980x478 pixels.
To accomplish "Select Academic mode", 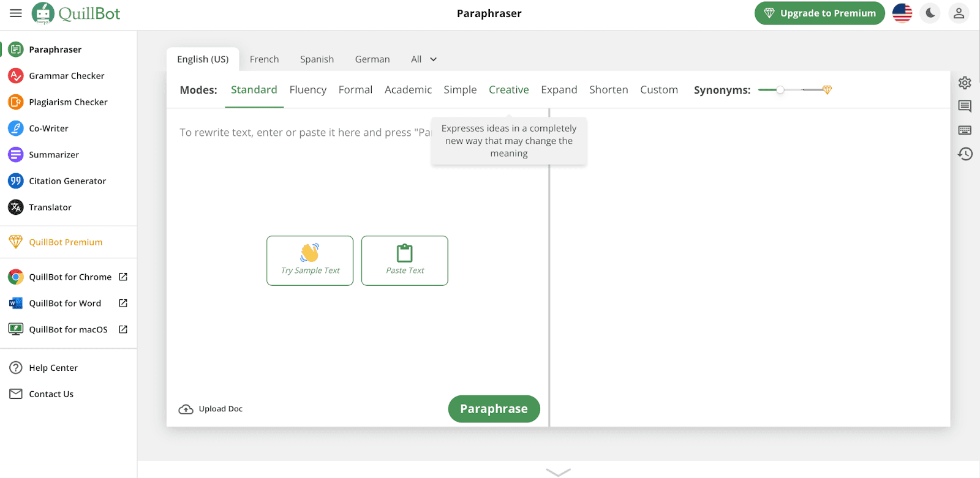I will (408, 90).
